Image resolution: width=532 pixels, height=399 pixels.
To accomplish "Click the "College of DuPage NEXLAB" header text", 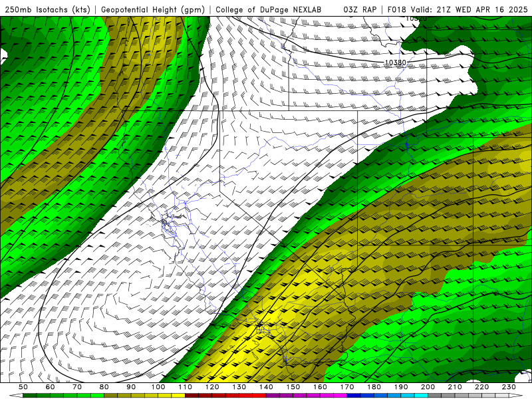I will [269, 9].
